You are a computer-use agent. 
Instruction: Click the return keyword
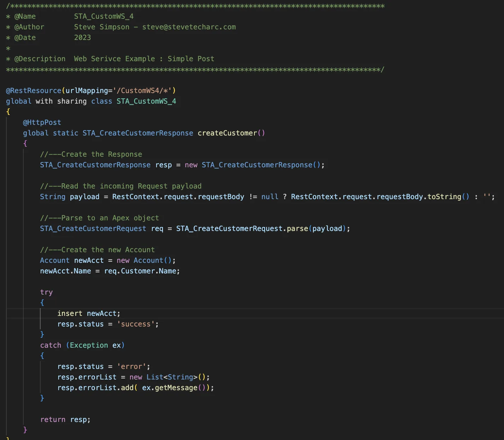[53, 419]
